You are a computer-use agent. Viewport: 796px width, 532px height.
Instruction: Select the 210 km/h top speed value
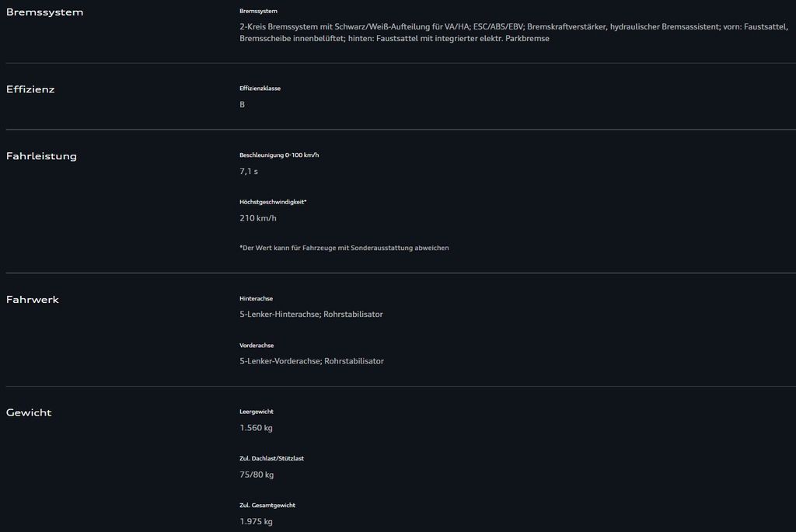coord(257,218)
